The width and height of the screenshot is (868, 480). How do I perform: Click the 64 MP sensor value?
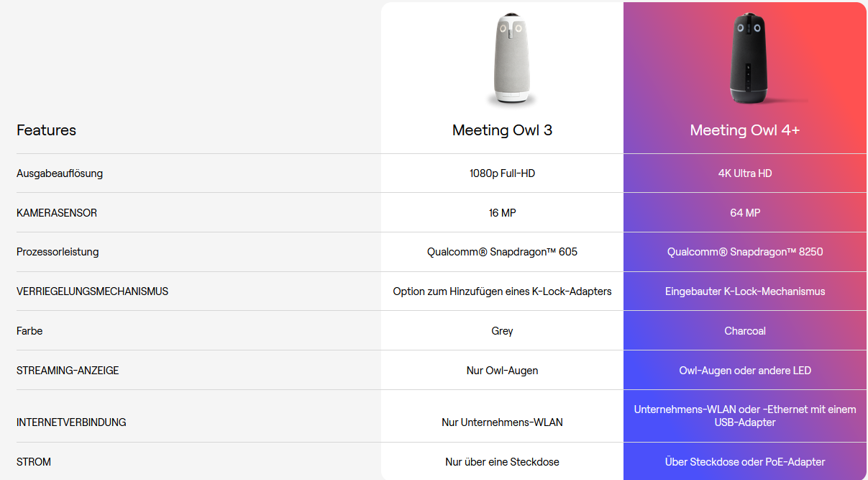coord(745,213)
